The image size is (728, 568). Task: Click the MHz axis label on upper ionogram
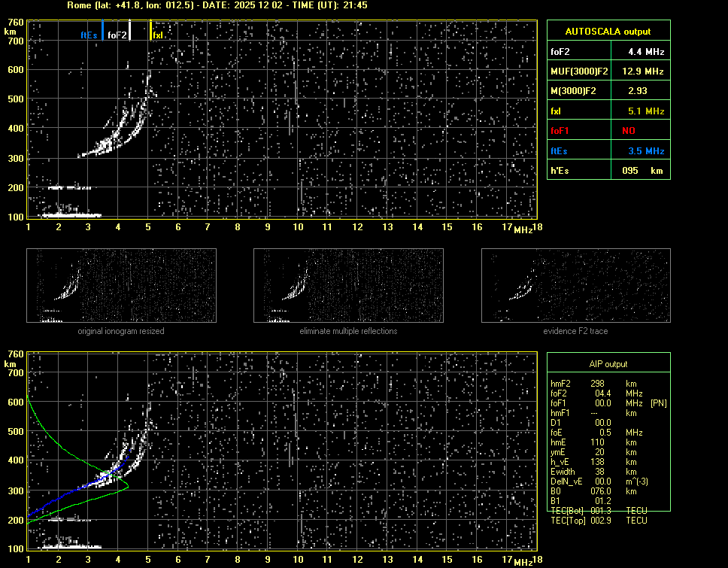tap(523, 229)
